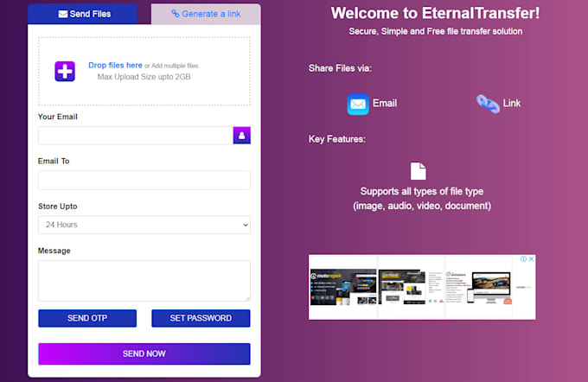Click the purple plus add-files icon
The height and width of the screenshot is (382, 588).
click(x=65, y=71)
